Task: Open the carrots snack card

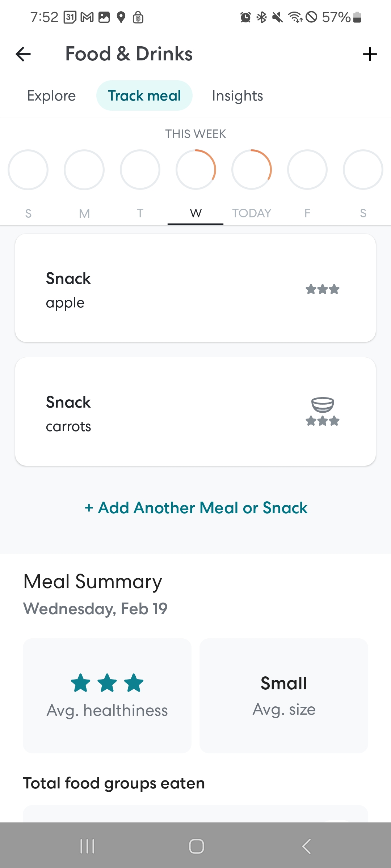Action: 195,412
